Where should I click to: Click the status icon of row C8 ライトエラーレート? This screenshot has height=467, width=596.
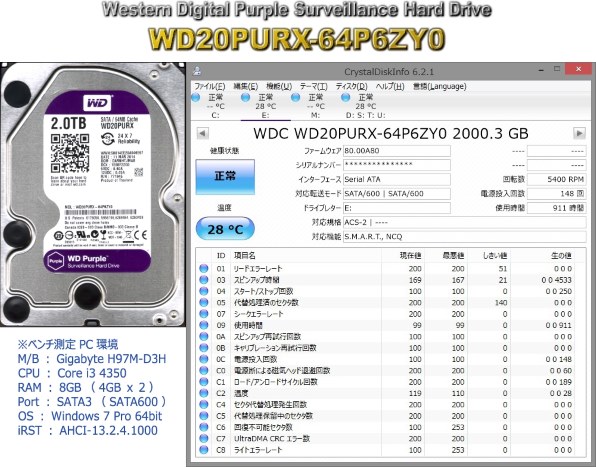[204, 450]
